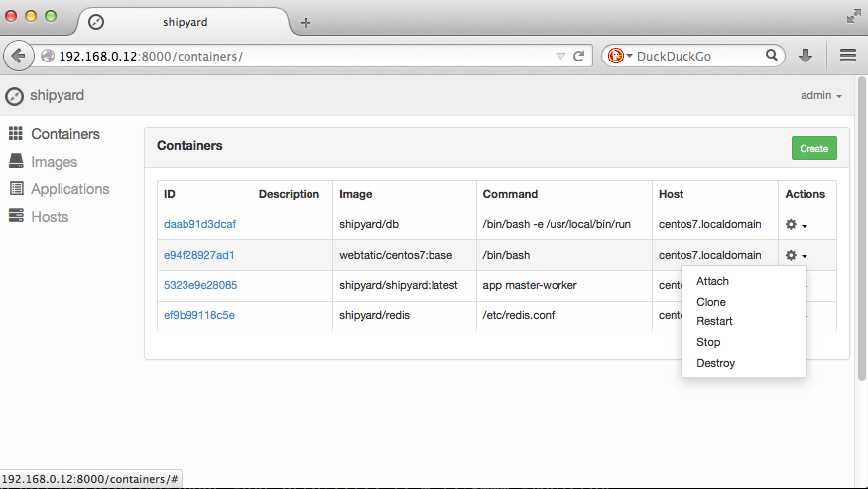Click the /etc/redis.conf command cell
Screen dimensions: 868x489
[x=519, y=315]
